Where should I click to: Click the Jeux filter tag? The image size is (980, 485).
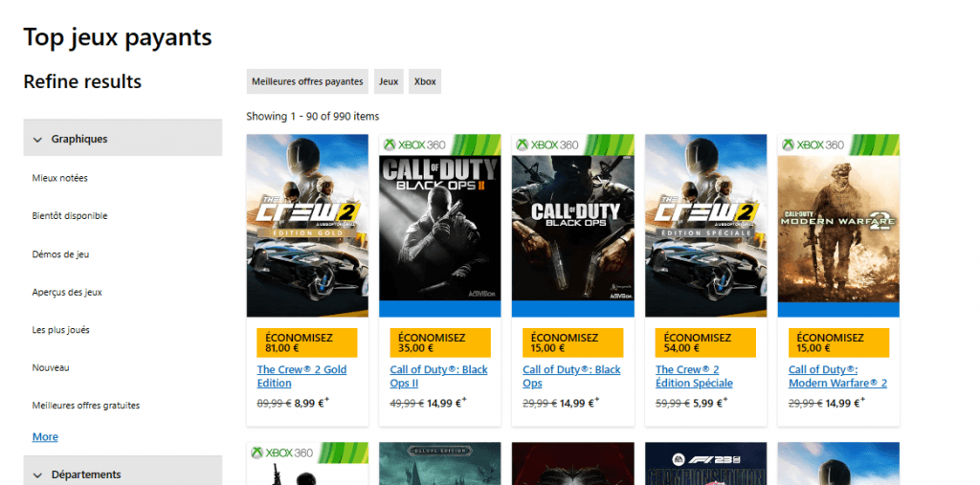[x=389, y=82]
